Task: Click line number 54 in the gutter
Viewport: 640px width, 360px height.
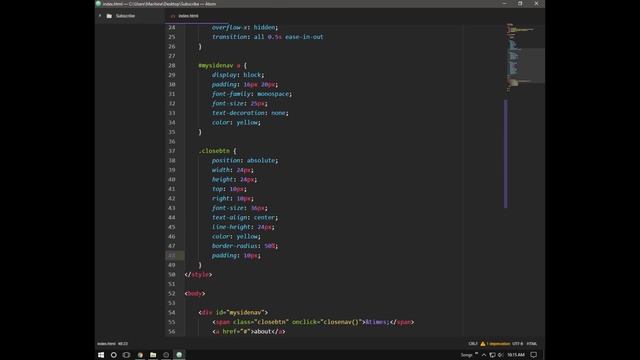Action: coord(172,312)
